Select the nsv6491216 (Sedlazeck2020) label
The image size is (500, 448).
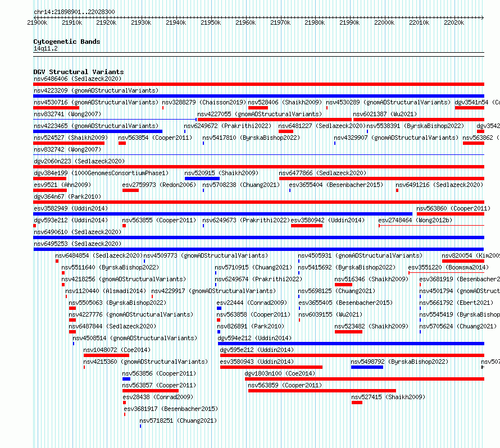click(x=439, y=185)
